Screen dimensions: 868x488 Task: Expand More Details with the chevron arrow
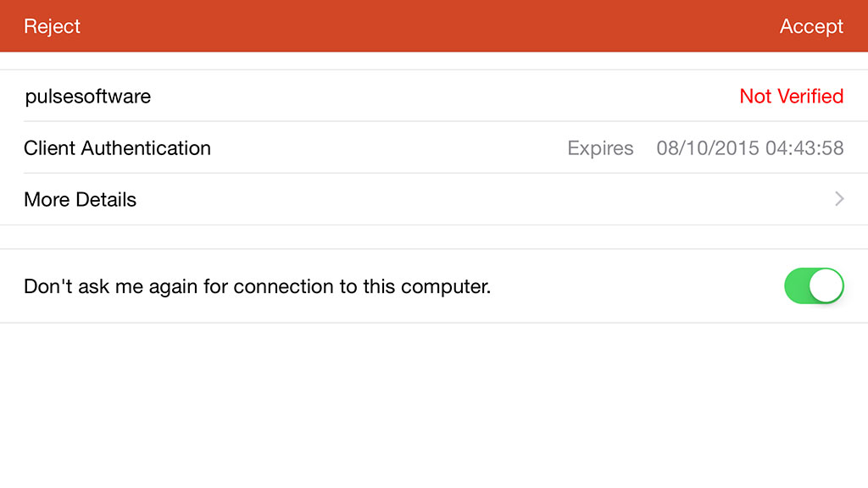(x=839, y=199)
